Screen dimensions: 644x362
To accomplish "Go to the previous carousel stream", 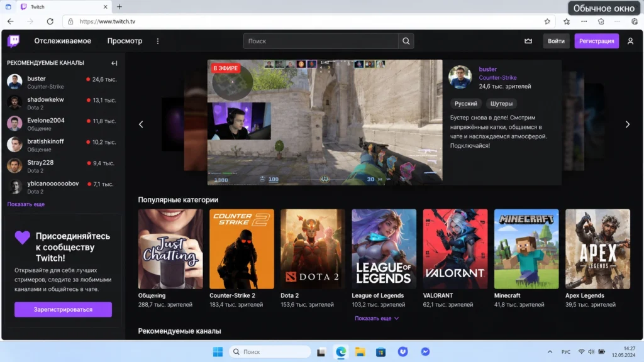I will click(x=141, y=124).
